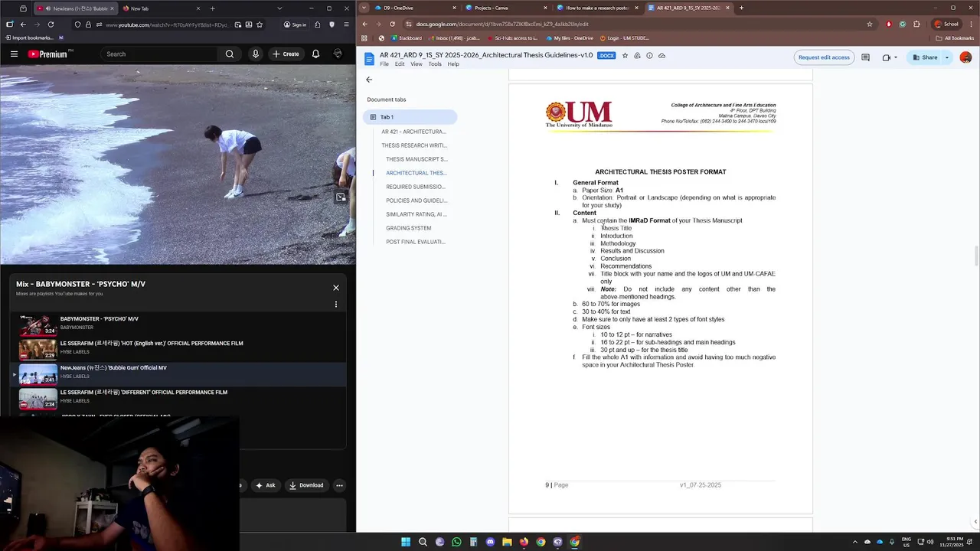Jump to POLICIES AND GUIDELI... outline heading

[x=416, y=201]
